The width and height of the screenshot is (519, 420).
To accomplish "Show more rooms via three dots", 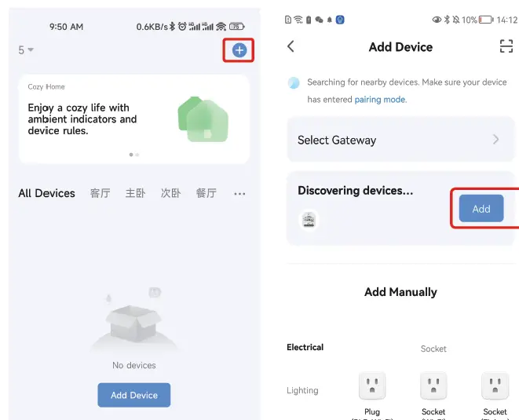I will coord(239,194).
